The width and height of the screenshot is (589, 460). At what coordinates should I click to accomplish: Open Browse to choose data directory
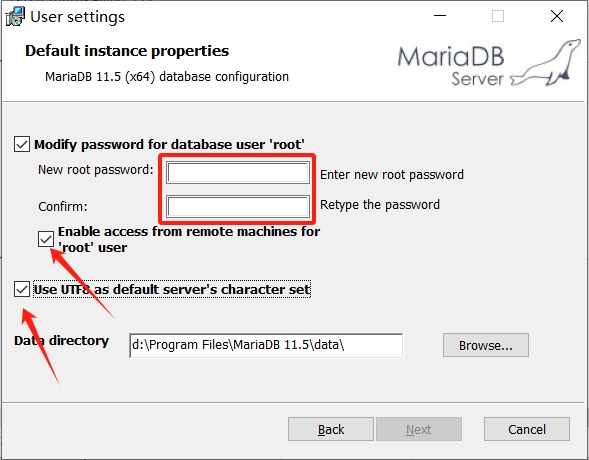point(486,345)
